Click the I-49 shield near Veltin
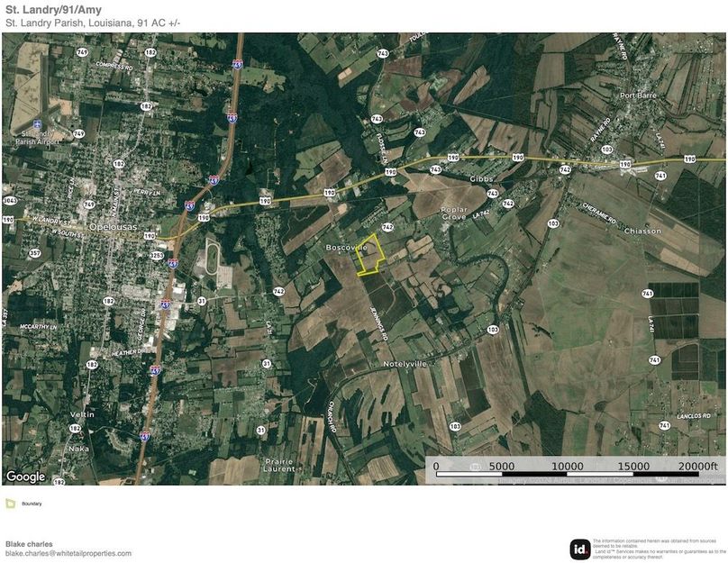 (144, 437)
